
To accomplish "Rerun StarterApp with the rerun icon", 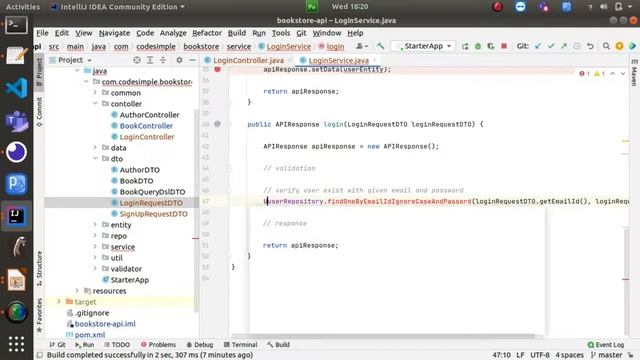I will pyautogui.click(x=465, y=46).
